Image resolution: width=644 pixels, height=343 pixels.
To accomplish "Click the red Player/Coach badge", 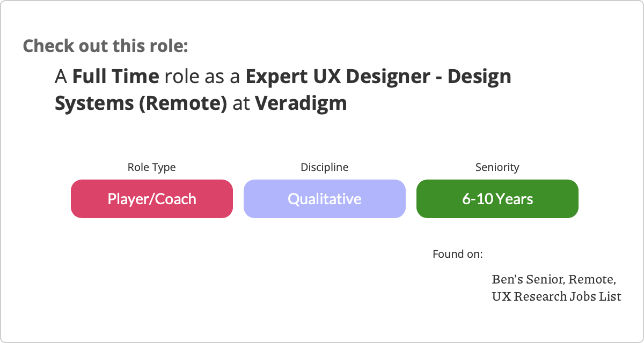I will pos(152,199).
